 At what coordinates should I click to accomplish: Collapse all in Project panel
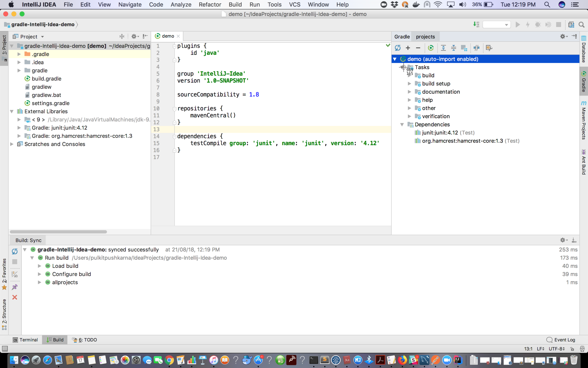click(x=122, y=36)
